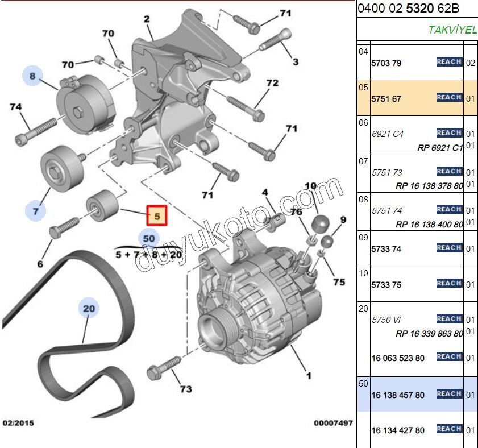Click REACH badge for 16 134 427 80
The width and height of the screenshot is (478, 448).
pyautogui.click(x=448, y=429)
